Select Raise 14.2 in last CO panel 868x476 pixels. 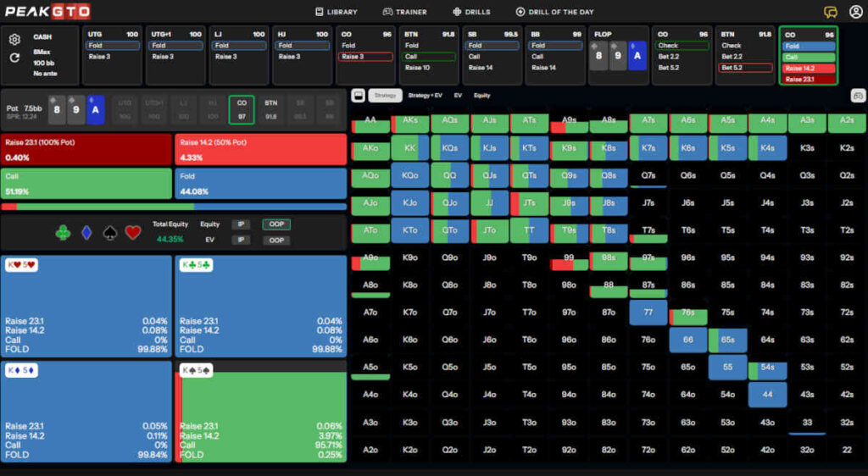click(809, 69)
